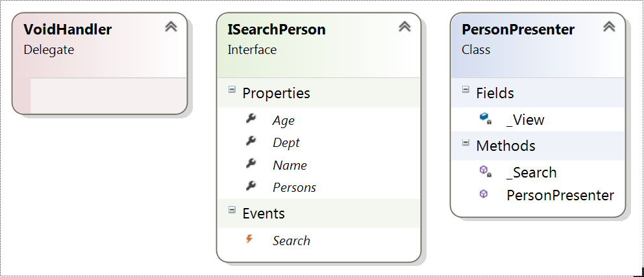Select the VoidHandler title header
Image resolution: width=644 pixels, height=277 pixels.
tap(68, 30)
